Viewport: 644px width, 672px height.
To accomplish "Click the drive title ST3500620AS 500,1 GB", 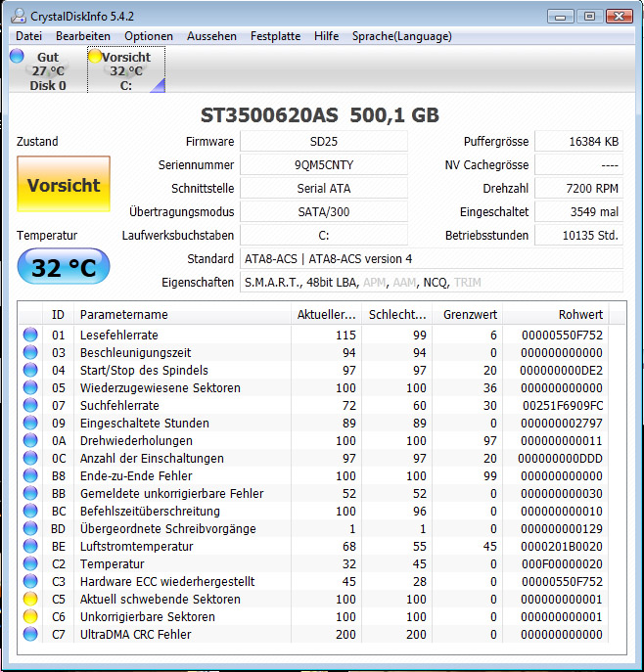I will [x=320, y=114].
